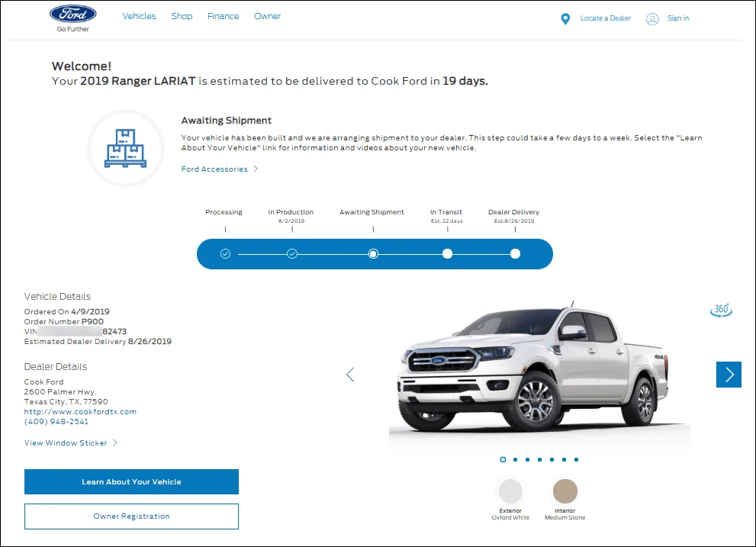Click the Sign in link

point(678,18)
